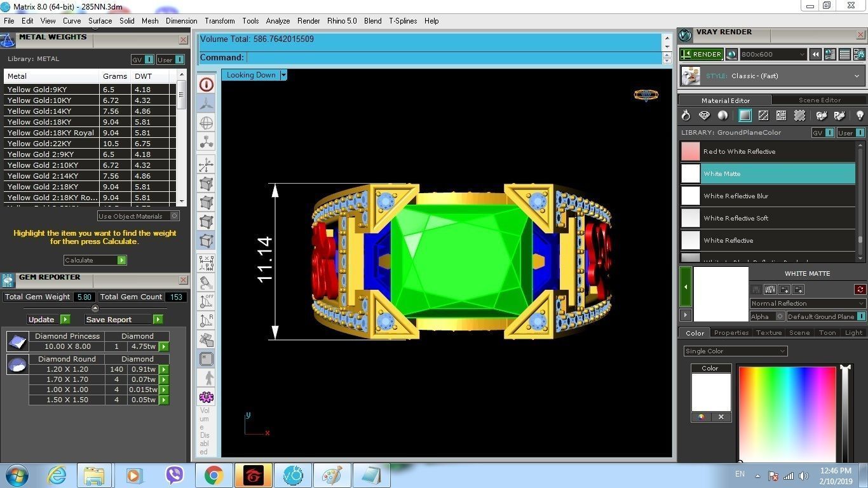Open the T-Splines menu
The height and width of the screenshot is (488, 868).
pos(403,21)
